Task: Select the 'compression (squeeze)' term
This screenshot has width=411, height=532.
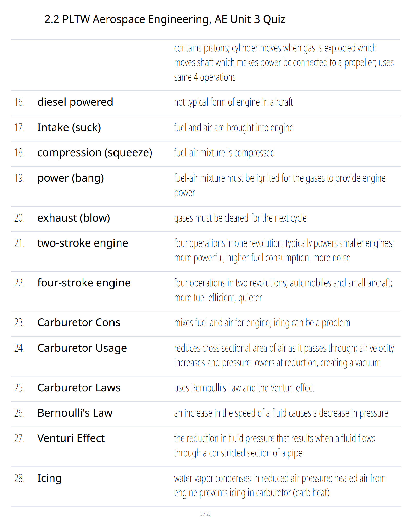Action: coord(95,153)
